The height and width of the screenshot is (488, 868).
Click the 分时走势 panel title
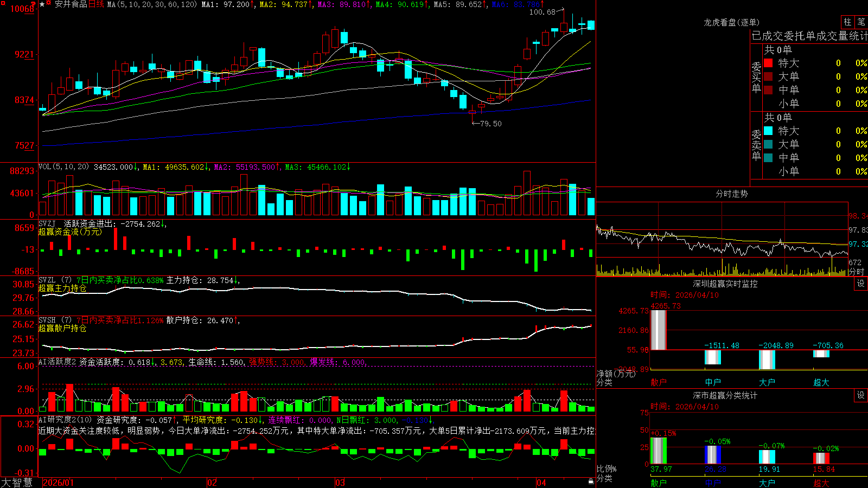coord(731,194)
